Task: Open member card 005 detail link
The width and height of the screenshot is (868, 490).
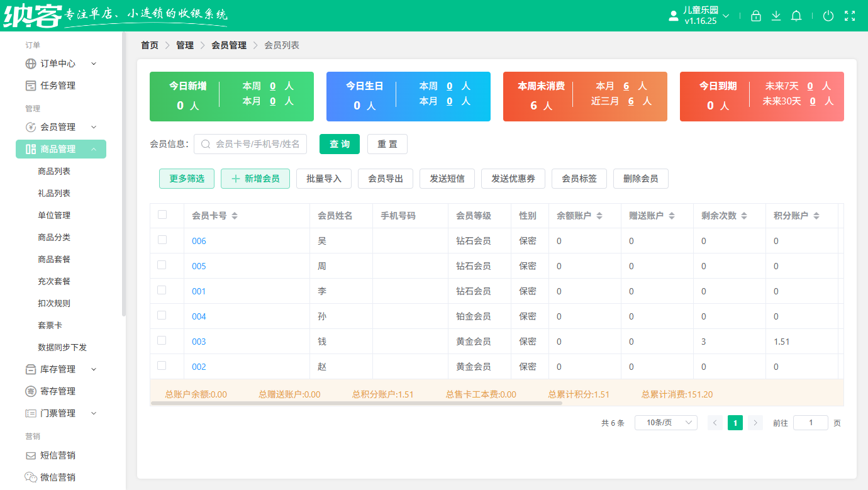Action: [x=198, y=265]
